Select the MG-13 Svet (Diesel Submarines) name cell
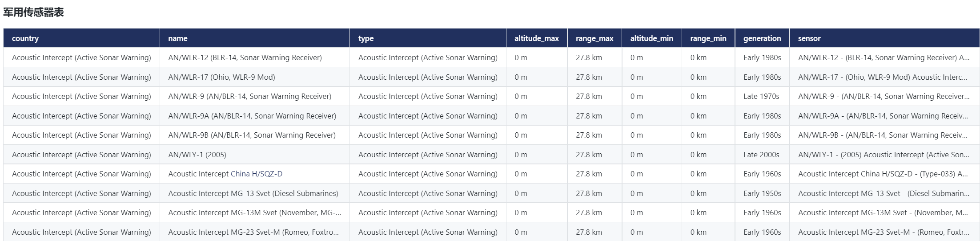This screenshot has width=980, height=241. 253,193
